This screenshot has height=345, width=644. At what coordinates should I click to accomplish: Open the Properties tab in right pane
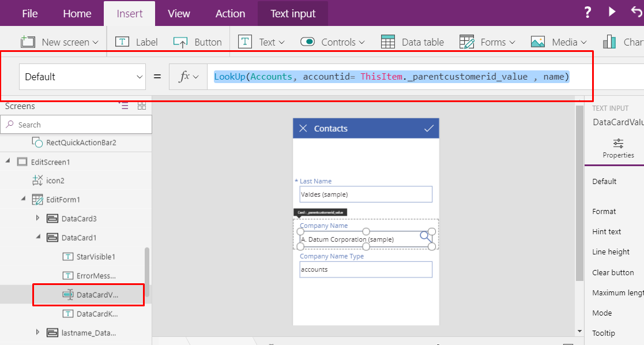point(618,148)
